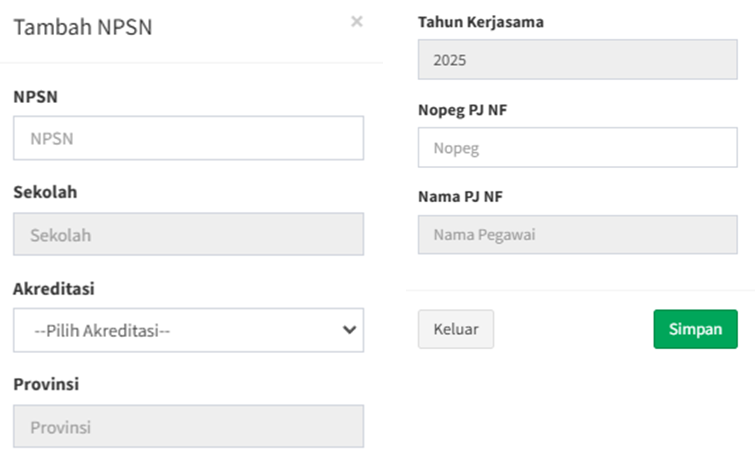Click the Tambah NPSN dialog title
The image size is (755, 458).
82,28
